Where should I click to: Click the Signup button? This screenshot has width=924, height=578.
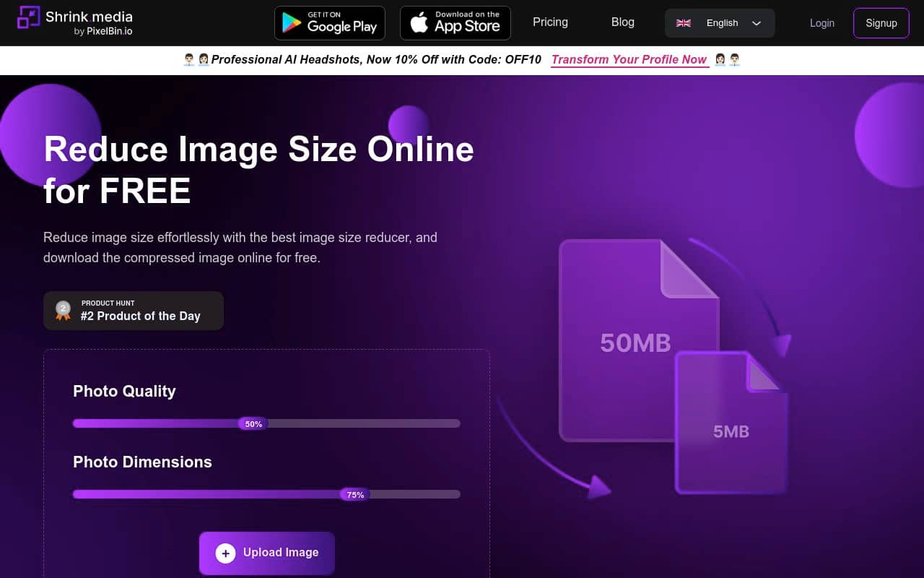click(881, 23)
